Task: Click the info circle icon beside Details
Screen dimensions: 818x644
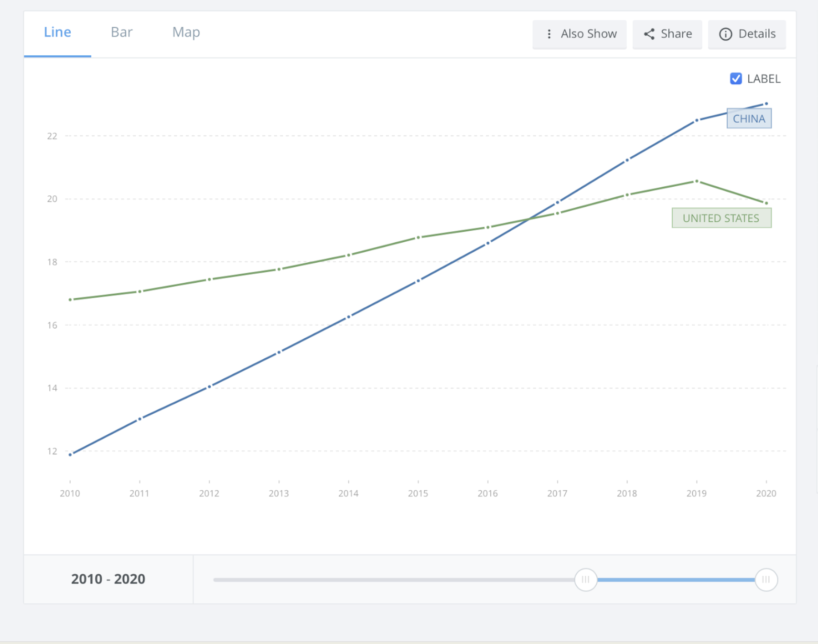Action: tap(725, 34)
